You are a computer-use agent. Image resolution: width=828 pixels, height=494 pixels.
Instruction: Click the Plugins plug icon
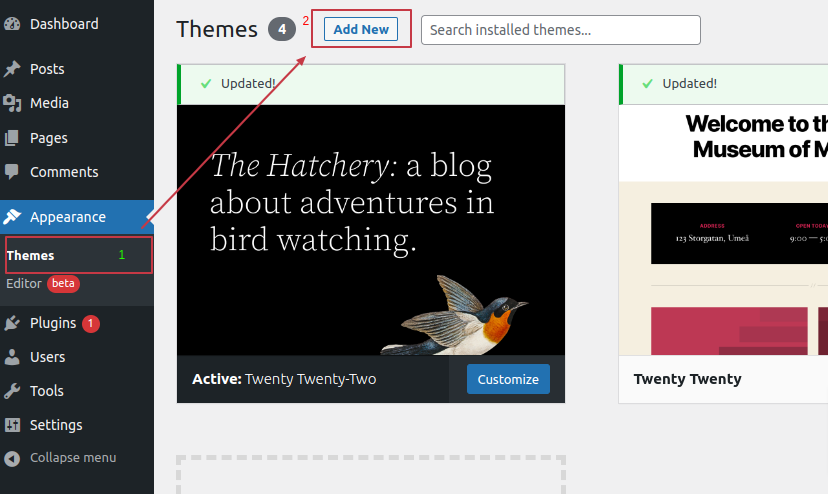pos(12,323)
